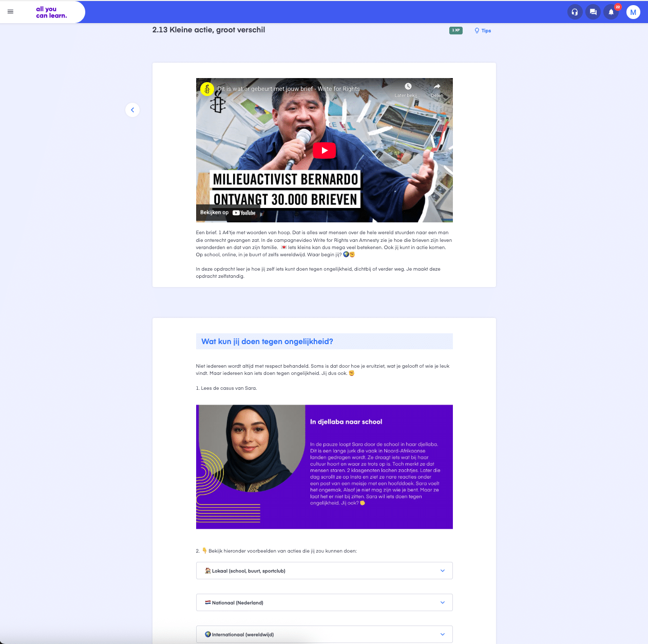Click the Watch later clock icon
Viewport: 648px width, 644px height.
coord(408,87)
